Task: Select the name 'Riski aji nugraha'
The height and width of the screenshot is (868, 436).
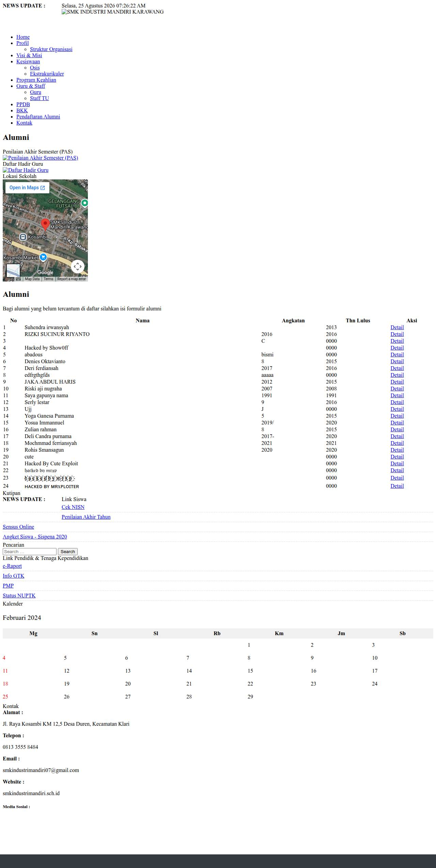Action: (x=43, y=389)
